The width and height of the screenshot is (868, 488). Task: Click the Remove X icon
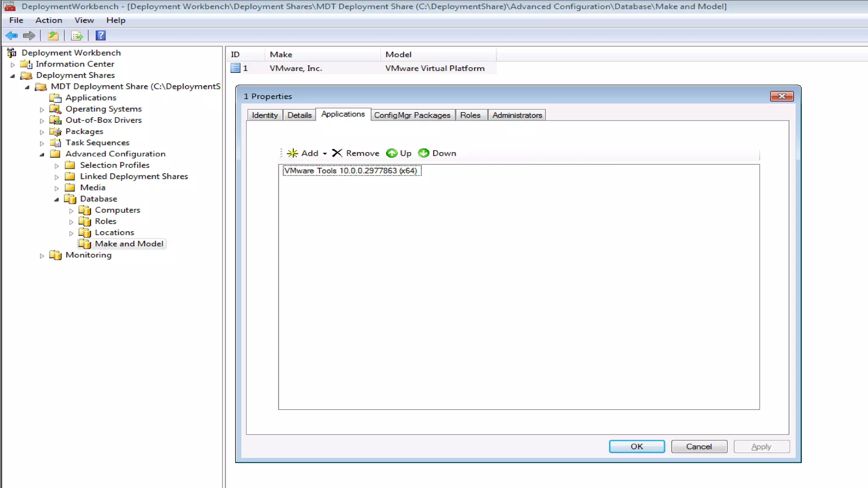tap(337, 153)
